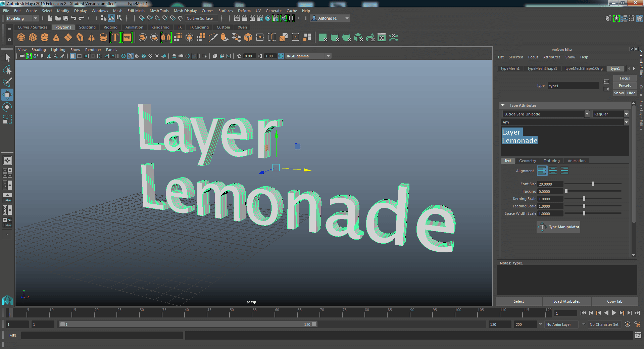Viewport: 644px width, 349px height.
Task: Switch to the Geometry tab
Action: (527, 161)
